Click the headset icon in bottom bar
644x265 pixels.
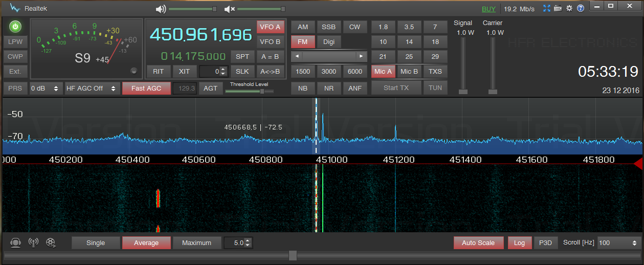click(15, 243)
